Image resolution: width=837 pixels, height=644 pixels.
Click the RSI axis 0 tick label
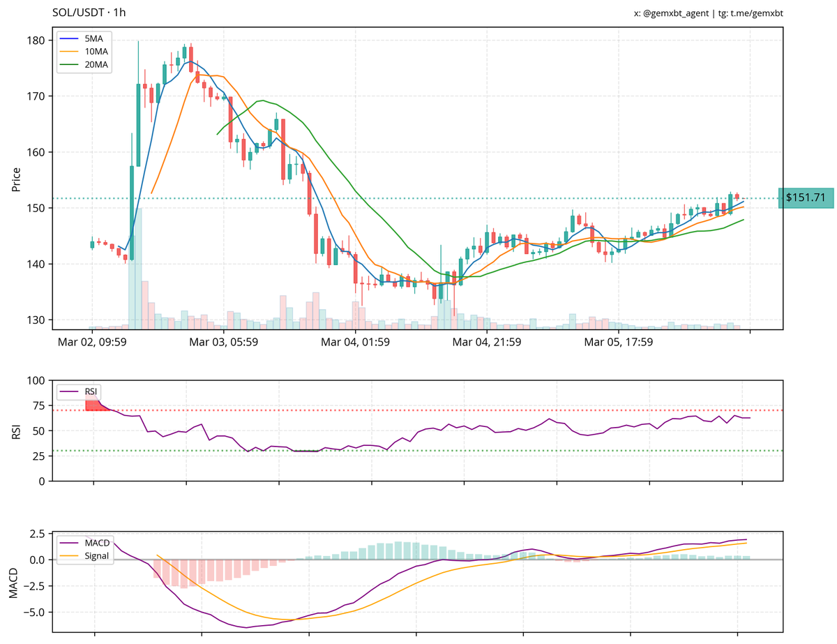click(43, 481)
